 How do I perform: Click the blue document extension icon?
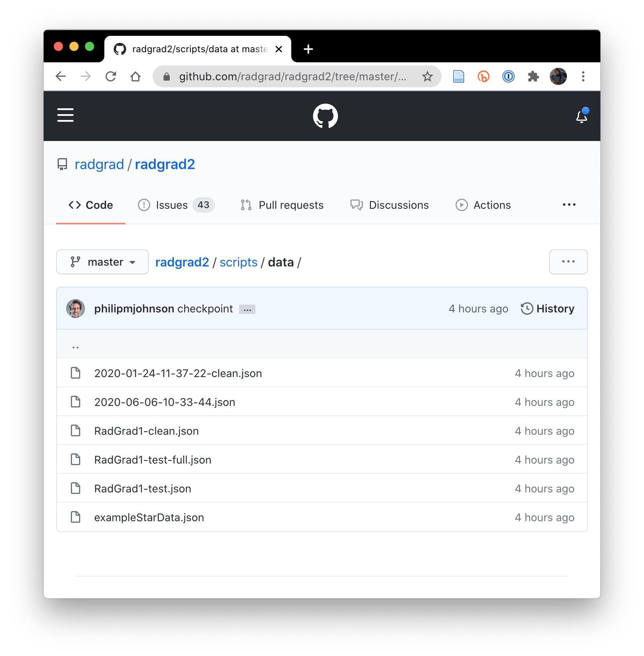pos(459,76)
